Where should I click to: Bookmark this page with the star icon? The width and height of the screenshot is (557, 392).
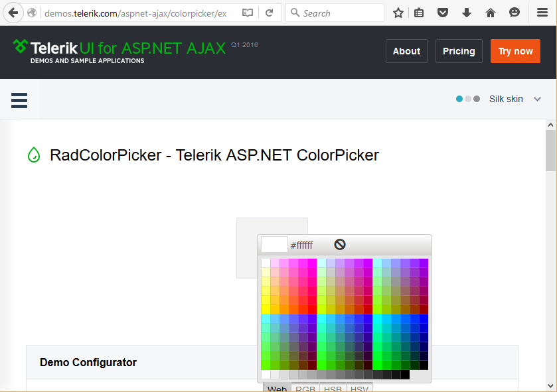coord(398,13)
